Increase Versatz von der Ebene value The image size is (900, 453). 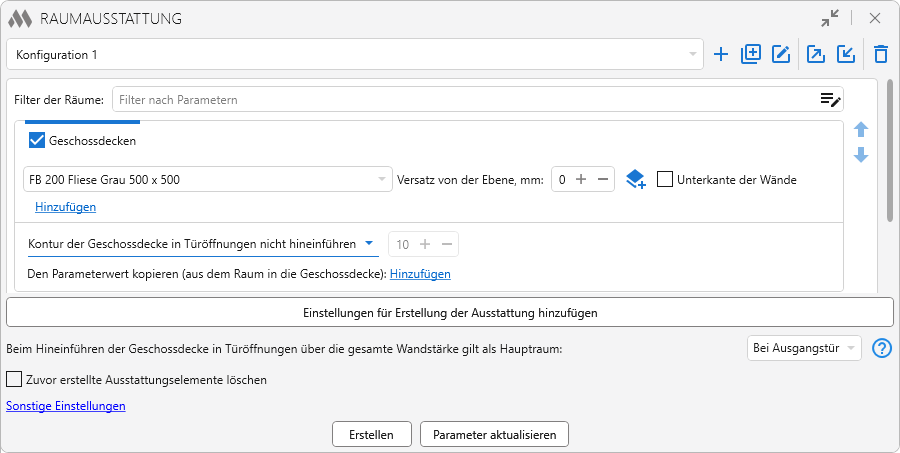point(581,179)
